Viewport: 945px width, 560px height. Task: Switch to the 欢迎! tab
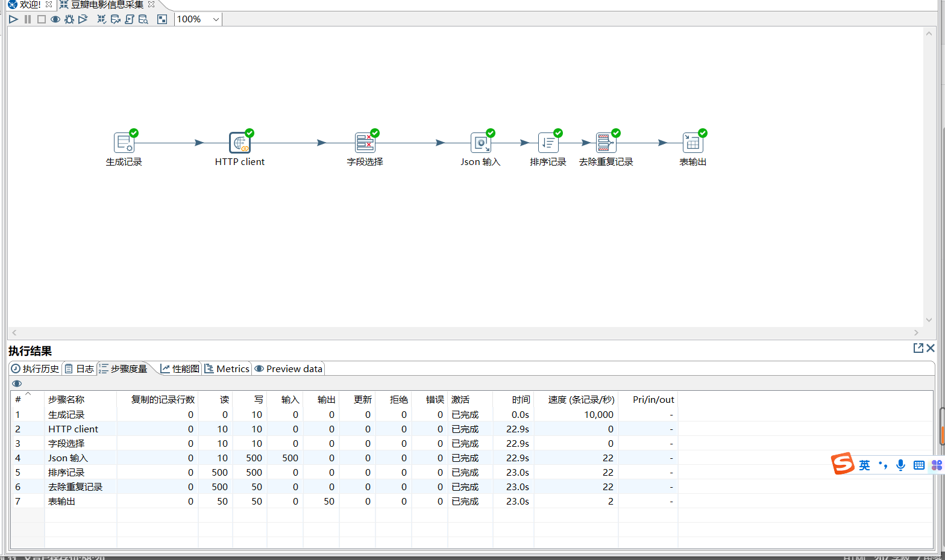click(30, 5)
